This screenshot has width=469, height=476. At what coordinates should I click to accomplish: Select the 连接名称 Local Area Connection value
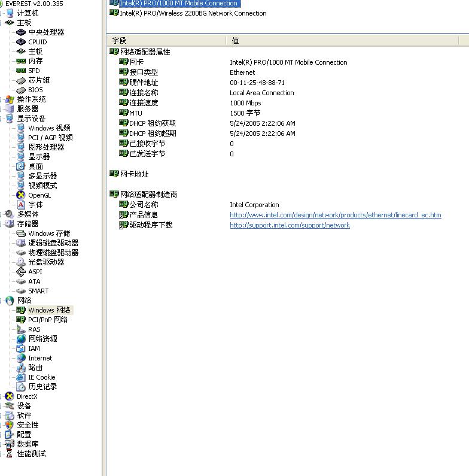click(262, 93)
